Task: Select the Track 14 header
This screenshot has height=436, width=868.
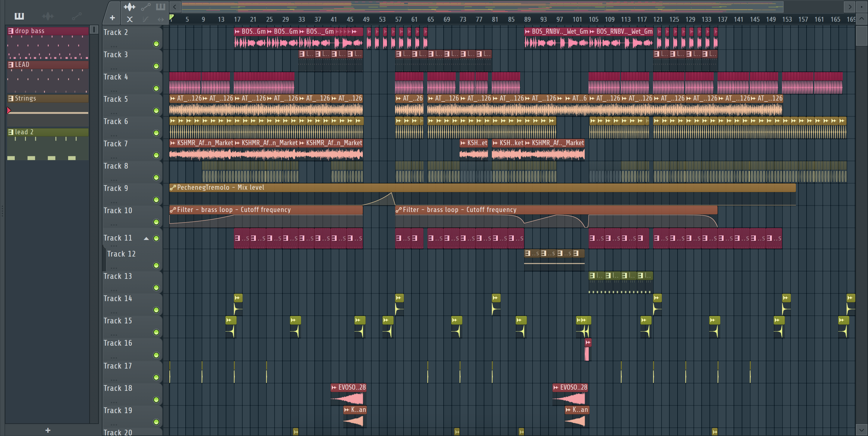Action: [x=132, y=304]
